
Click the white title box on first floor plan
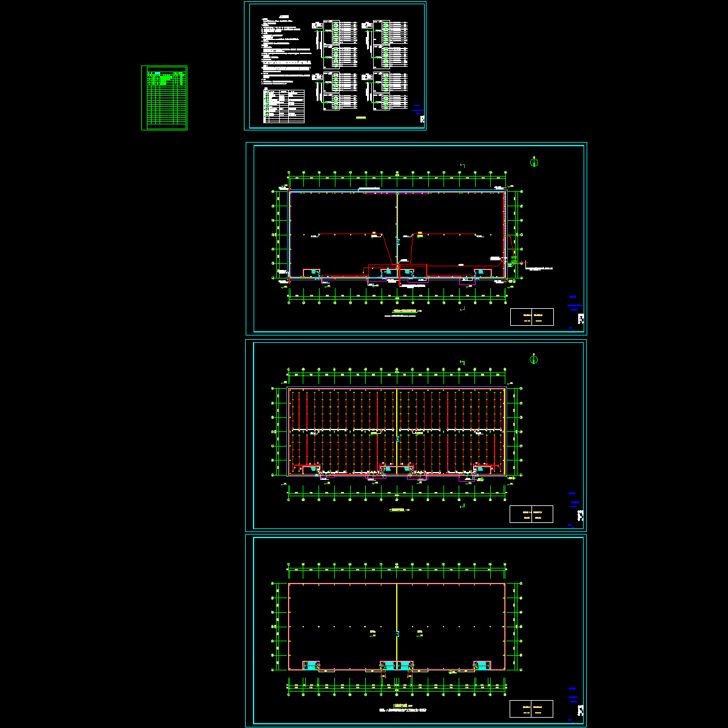coord(532,317)
